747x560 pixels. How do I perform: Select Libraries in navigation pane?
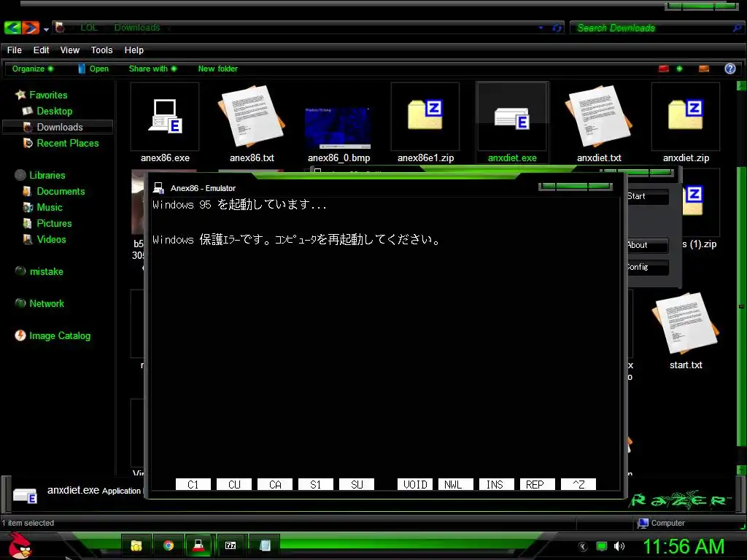coord(47,175)
